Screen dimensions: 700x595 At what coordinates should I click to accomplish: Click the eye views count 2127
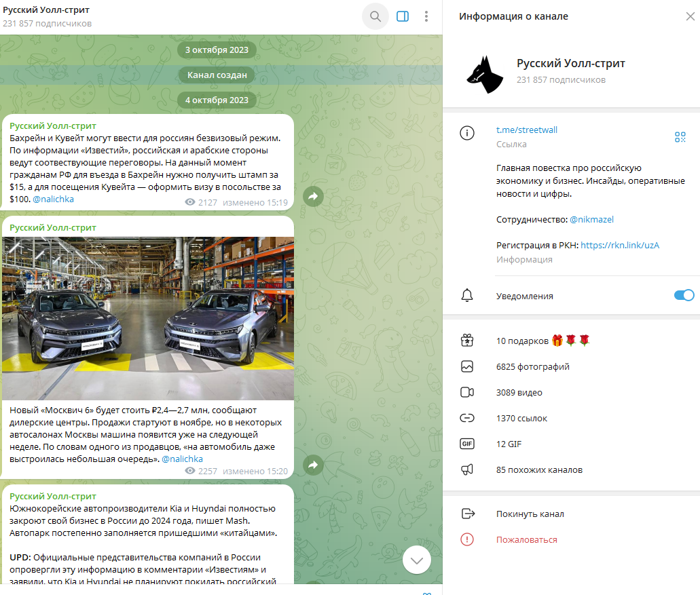point(201,202)
